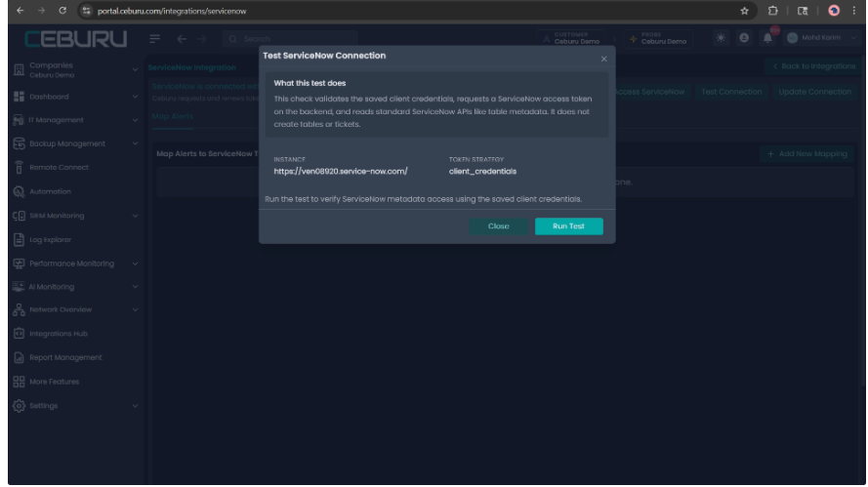Image resolution: width=868 pixels, height=487 pixels.
Task: Go back in the browser
Action: click(x=20, y=11)
